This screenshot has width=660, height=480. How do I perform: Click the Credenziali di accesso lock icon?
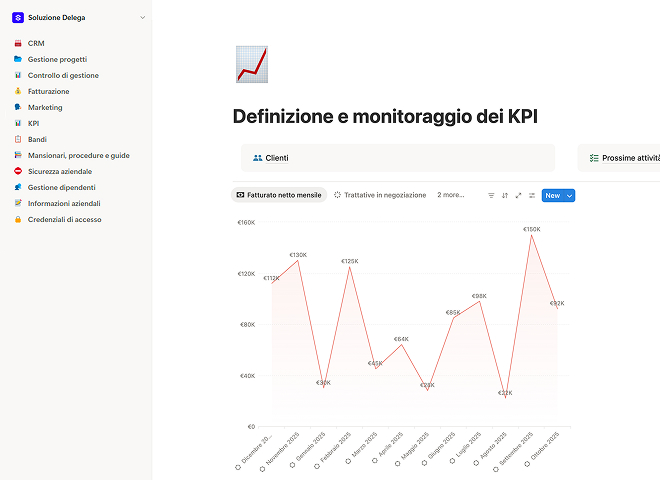pos(18,219)
